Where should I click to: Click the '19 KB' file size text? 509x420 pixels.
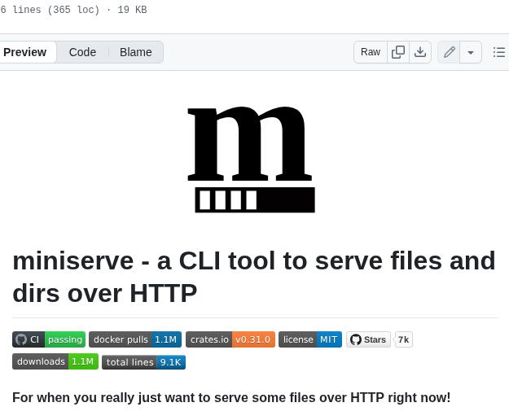[x=132, y=10]
